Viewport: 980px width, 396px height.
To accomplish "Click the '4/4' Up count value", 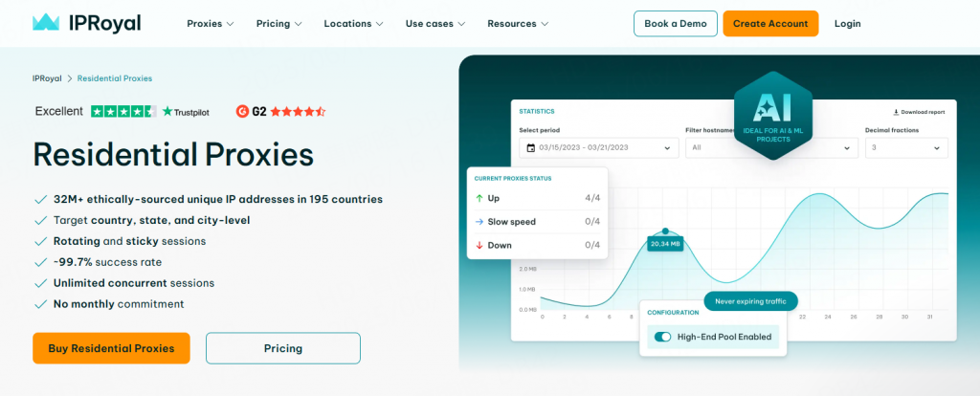I will tap(592, 198).
